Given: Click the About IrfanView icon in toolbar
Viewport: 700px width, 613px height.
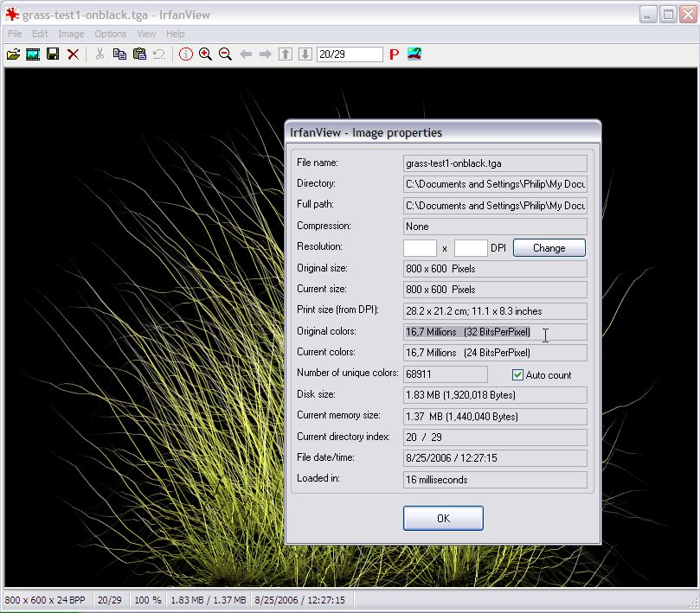Looking at the screenshot, I should (x=415, y=54).
